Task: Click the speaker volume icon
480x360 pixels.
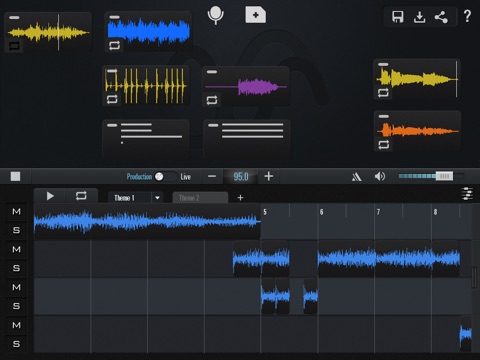Action: 380,176
